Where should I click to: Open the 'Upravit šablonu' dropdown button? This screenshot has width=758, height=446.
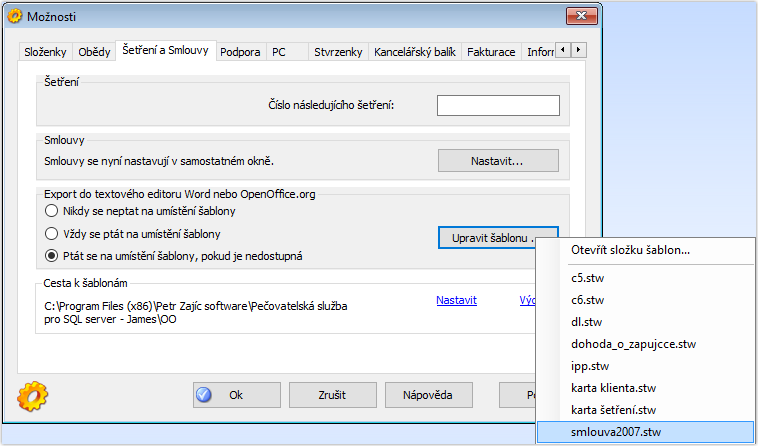point(497,238)
